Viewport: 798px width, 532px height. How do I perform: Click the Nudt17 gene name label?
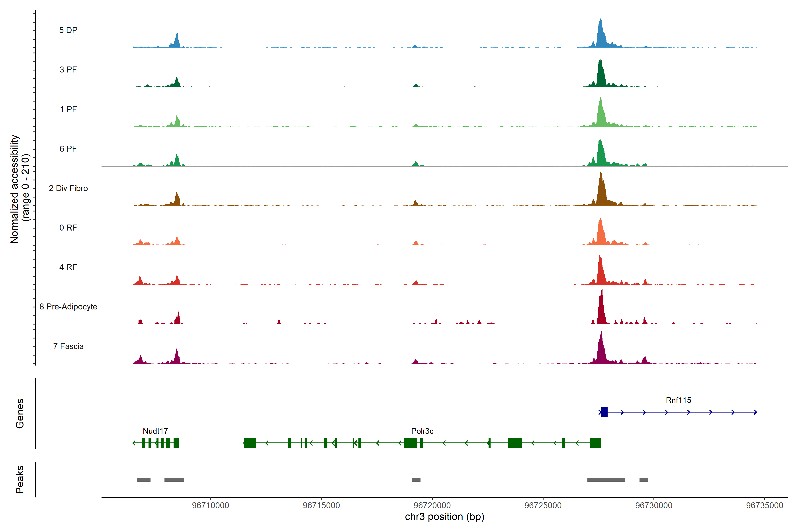(155, 431)
